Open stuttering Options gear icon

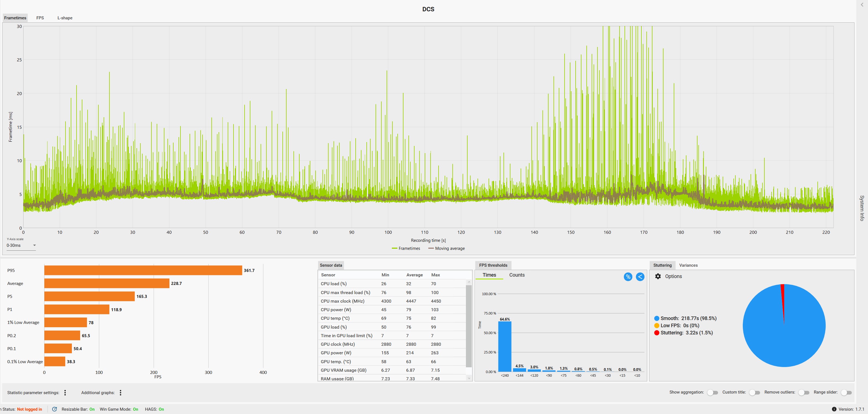tap(658, 277)
